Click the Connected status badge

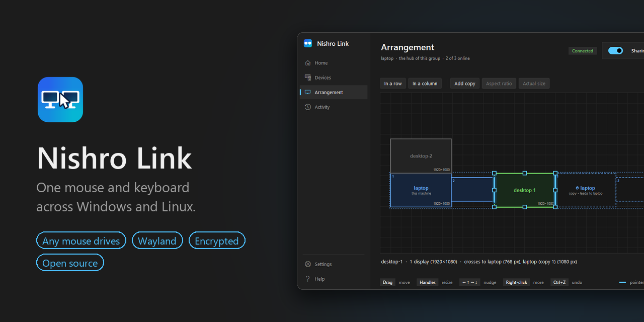click(x=583, y=51)
